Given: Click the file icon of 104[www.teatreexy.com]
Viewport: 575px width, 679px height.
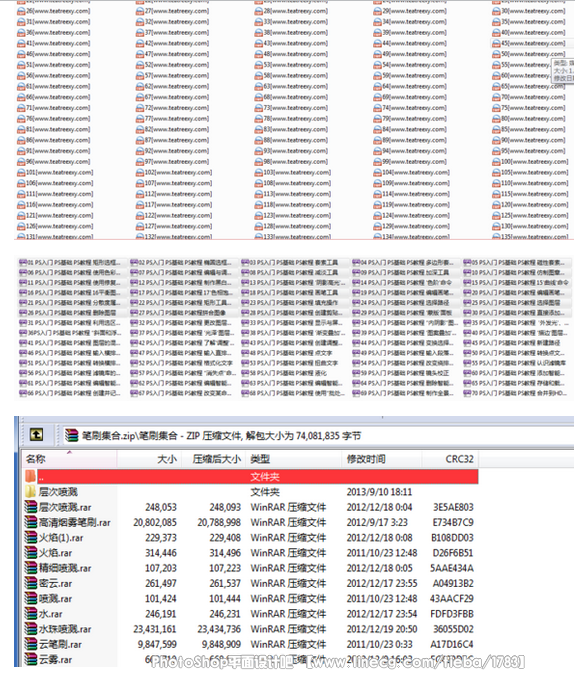Looking at the screenshot, I should 378,173.
